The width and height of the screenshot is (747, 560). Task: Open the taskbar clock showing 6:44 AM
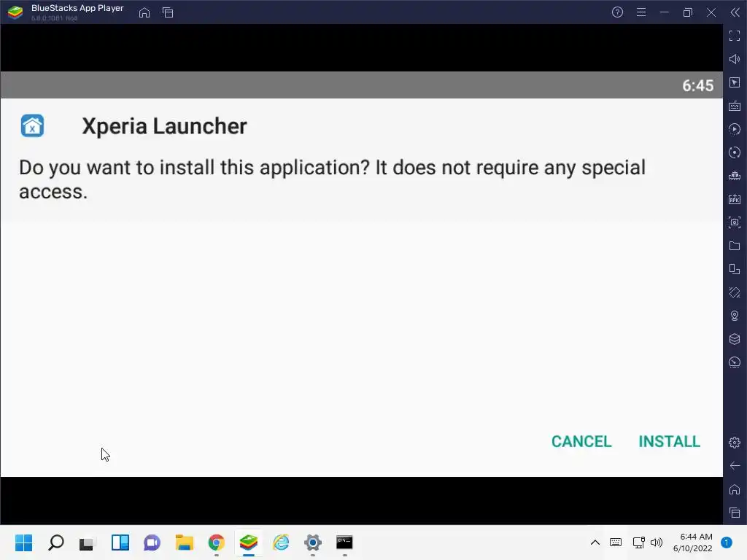tap(693, 542)
